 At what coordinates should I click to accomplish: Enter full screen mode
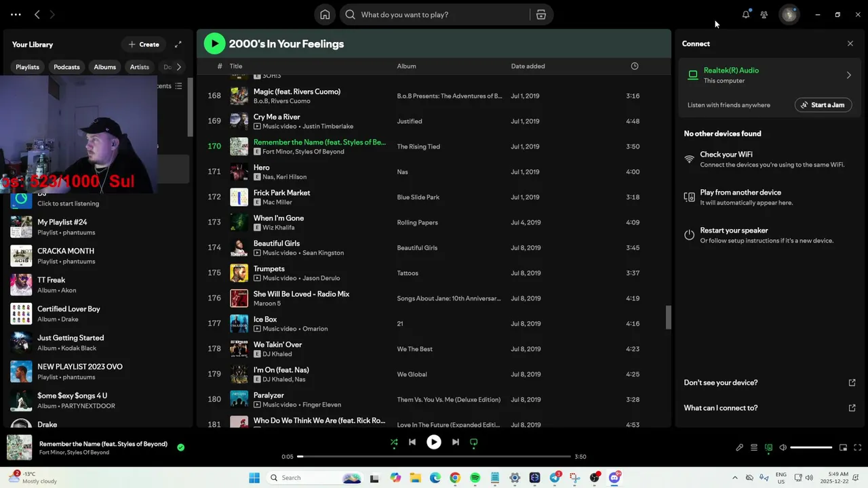click(x=857, y=447)
